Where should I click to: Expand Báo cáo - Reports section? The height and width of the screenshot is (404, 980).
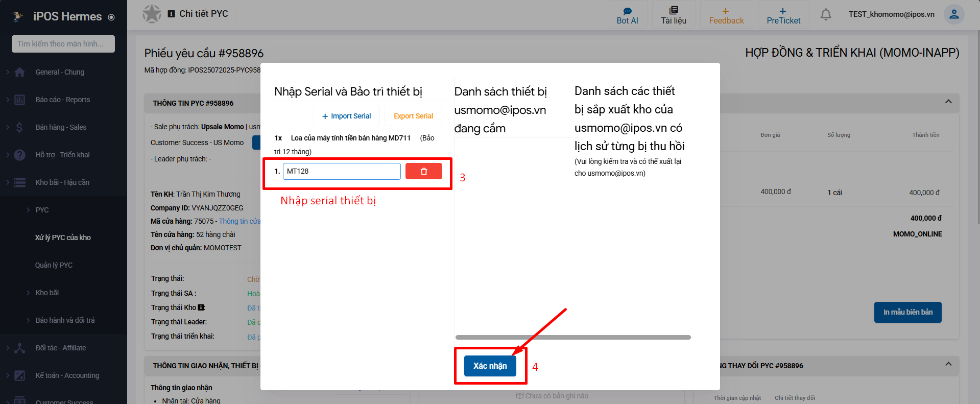click(62, 100)
